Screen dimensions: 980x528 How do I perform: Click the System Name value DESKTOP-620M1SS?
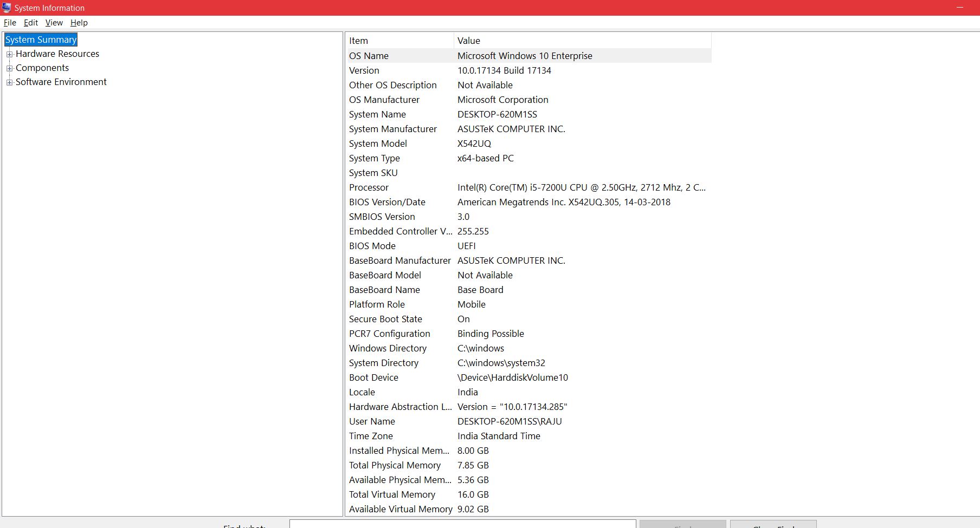[x=497, y=114]
